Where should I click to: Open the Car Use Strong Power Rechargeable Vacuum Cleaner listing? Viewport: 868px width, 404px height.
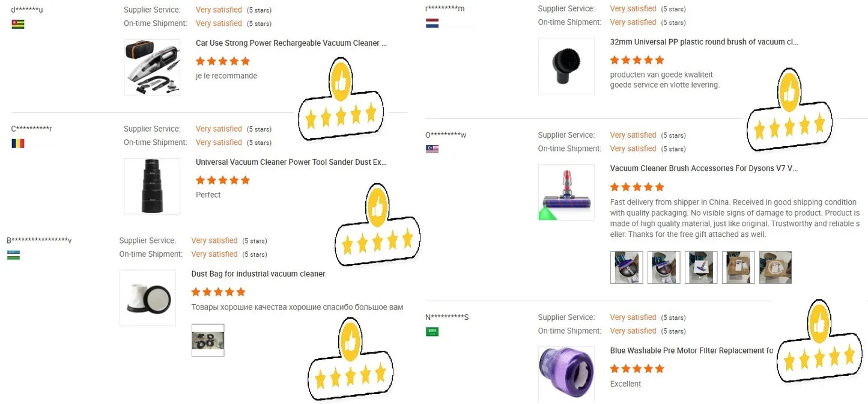290,43
